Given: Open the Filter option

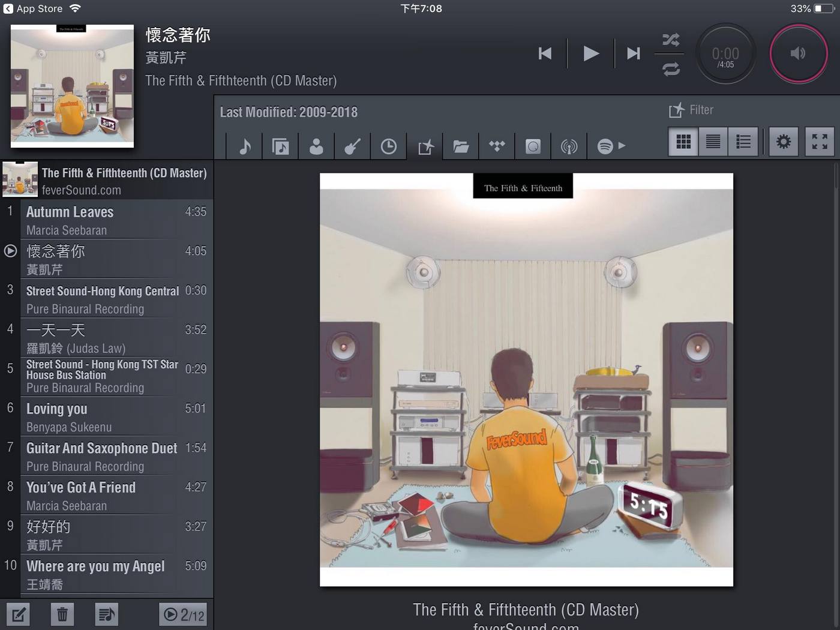Looking at the screenshot, I should (691, 110).
